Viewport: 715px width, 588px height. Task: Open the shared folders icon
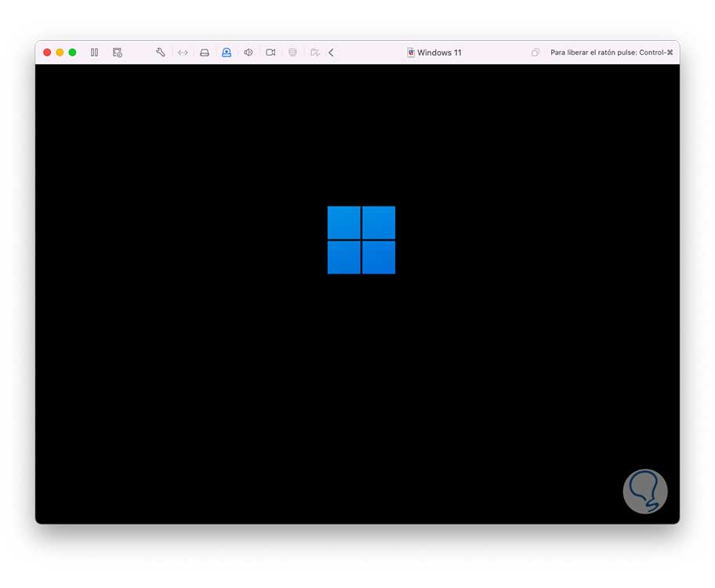coord(314,53)
